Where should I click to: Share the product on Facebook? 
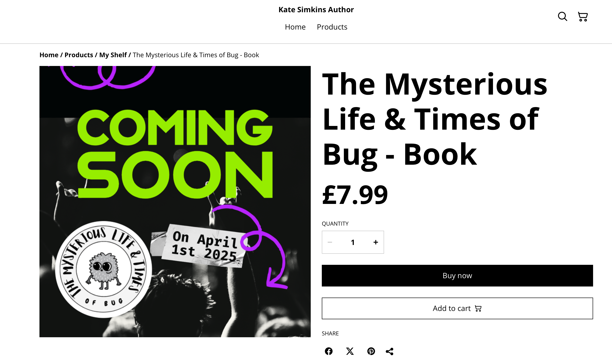point(329,351)
